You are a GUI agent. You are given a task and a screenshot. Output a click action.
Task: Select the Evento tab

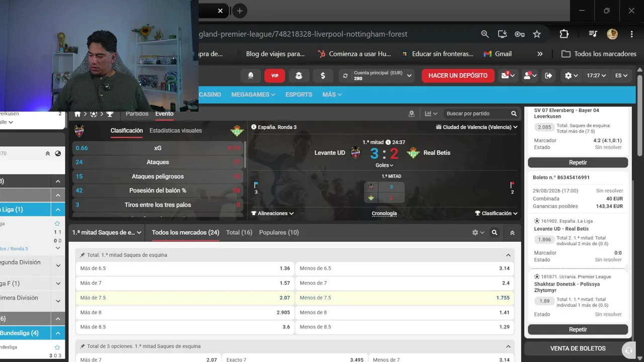[x=165, y=114]
